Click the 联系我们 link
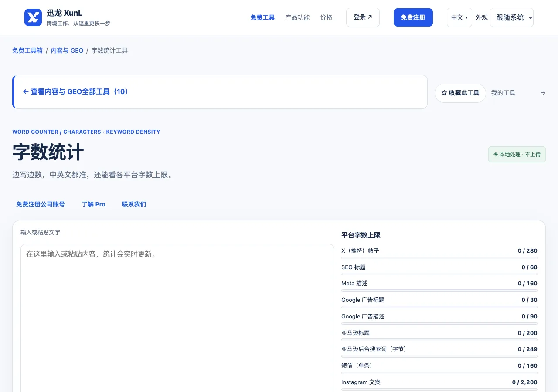This screenshot has height=392, width=558. 134,204
